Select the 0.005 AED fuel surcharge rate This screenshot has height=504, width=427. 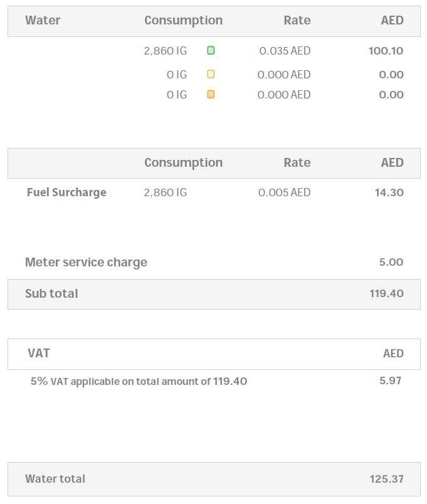click(284, 192)
